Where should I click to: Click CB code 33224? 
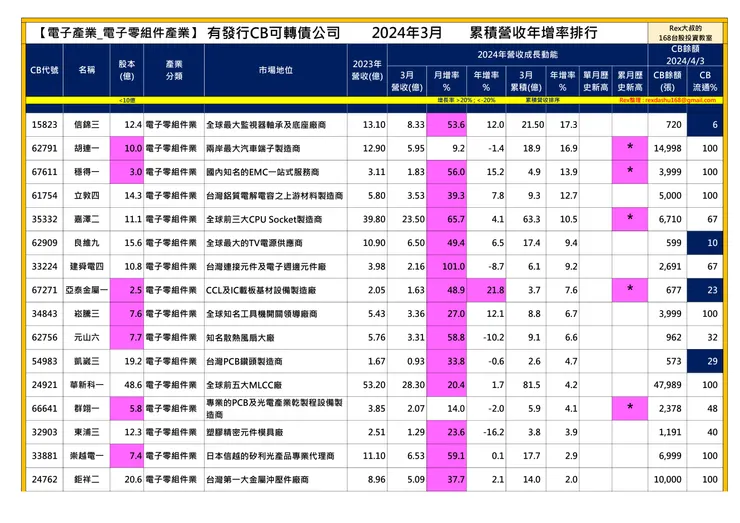[44, 267]
